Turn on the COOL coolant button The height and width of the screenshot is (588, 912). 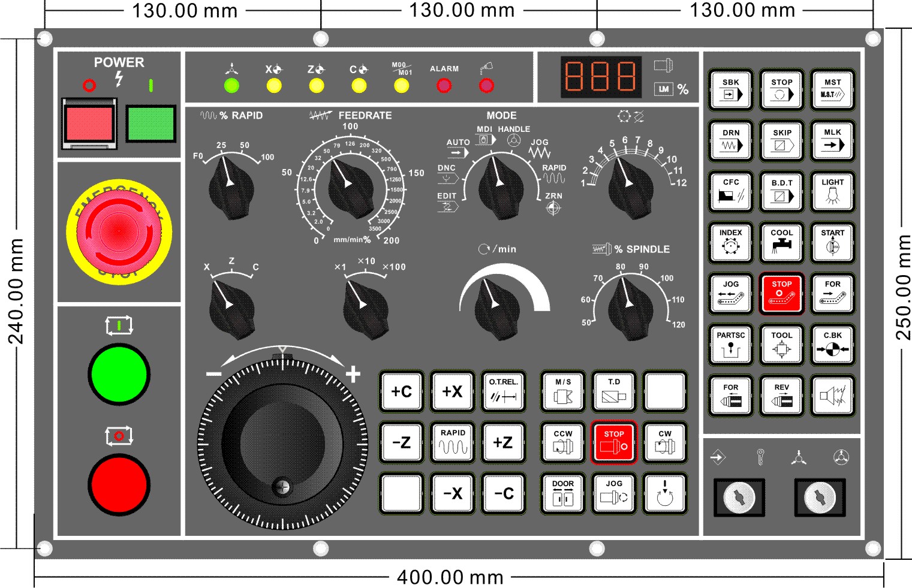781,242
